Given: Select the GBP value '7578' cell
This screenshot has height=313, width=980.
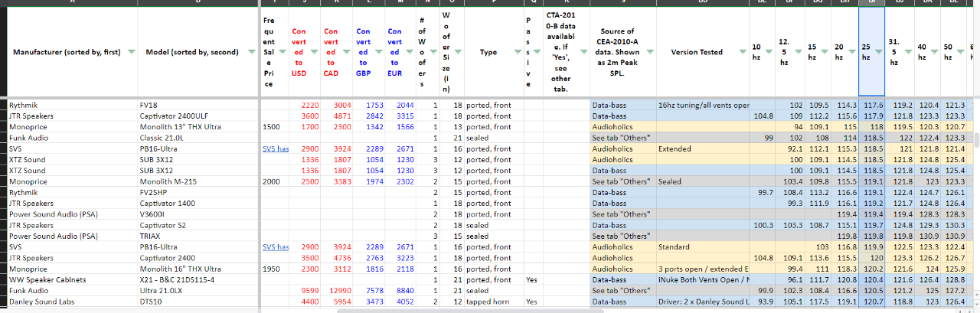Looking at the screenshot, I should coord(370,291).
